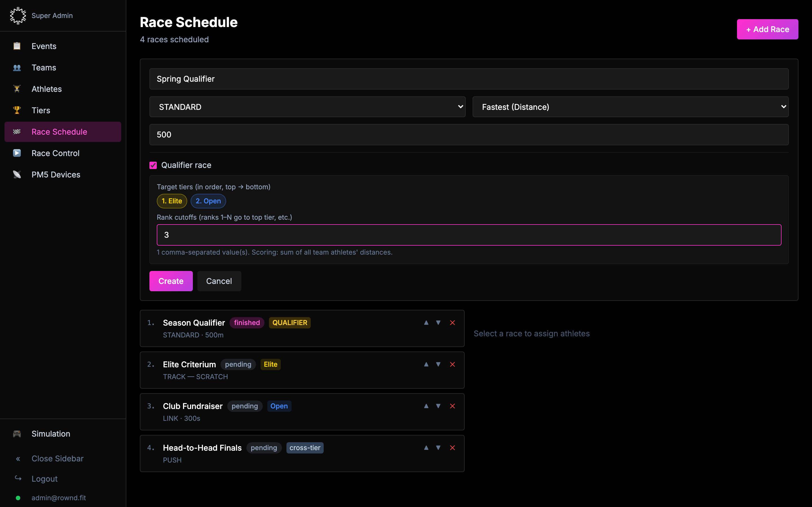Toggle the Elite target tier pill

click(x=171, y=201)
